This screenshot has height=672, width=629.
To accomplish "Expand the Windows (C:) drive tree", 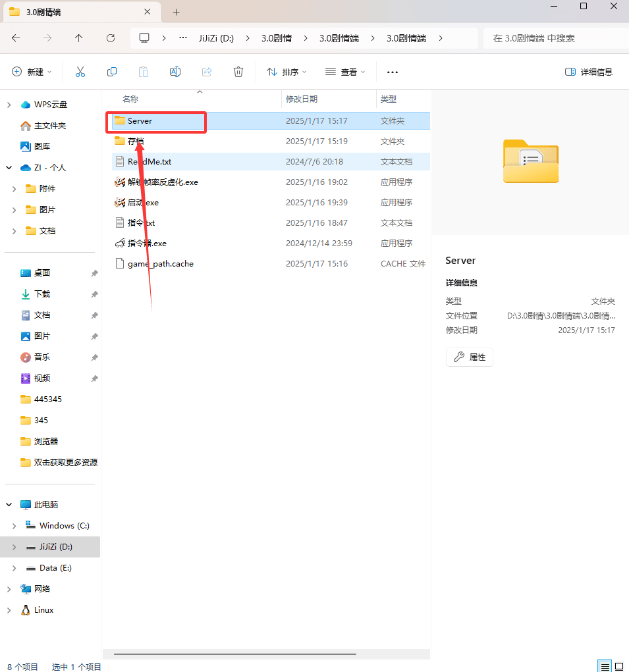I will tap(14, 526).
